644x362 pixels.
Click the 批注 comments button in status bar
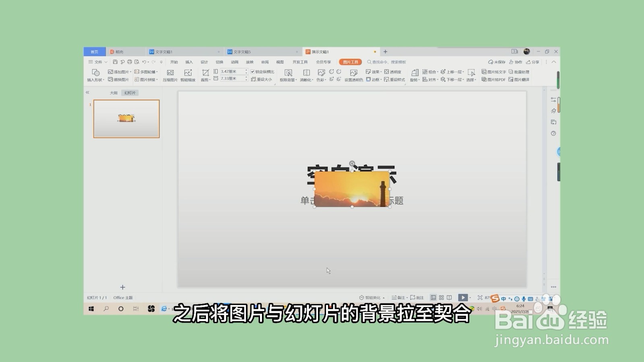(417, 298)
